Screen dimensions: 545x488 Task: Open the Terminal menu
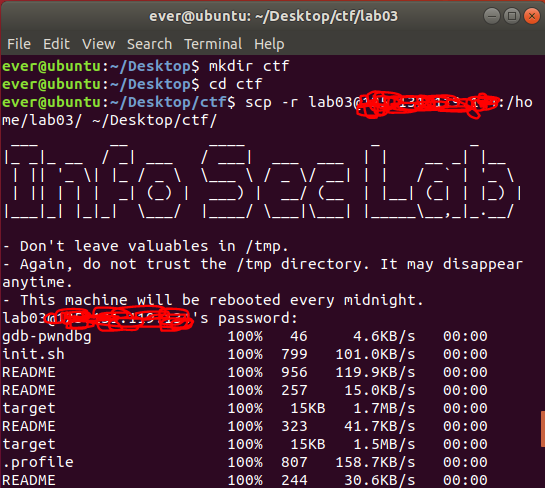point(213,44)
